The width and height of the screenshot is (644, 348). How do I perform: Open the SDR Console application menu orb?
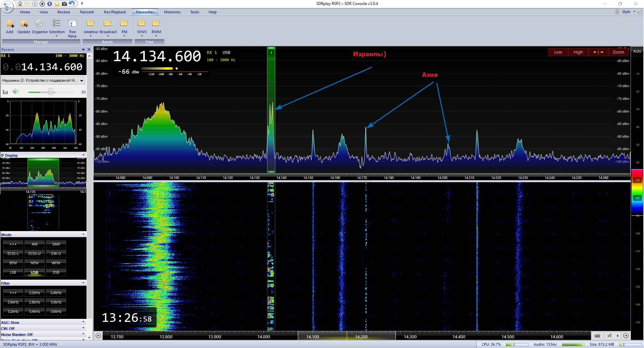pyautogui.click(x=7, y=7)
